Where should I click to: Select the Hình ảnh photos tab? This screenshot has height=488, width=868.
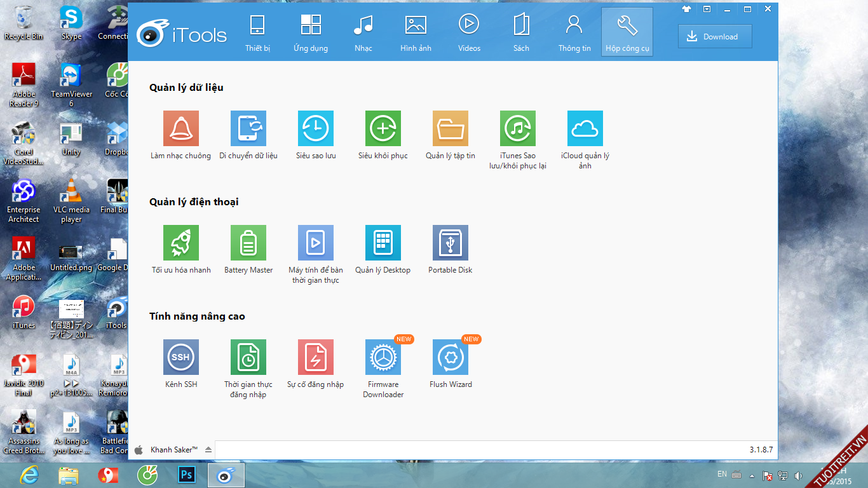click(416, 33)
